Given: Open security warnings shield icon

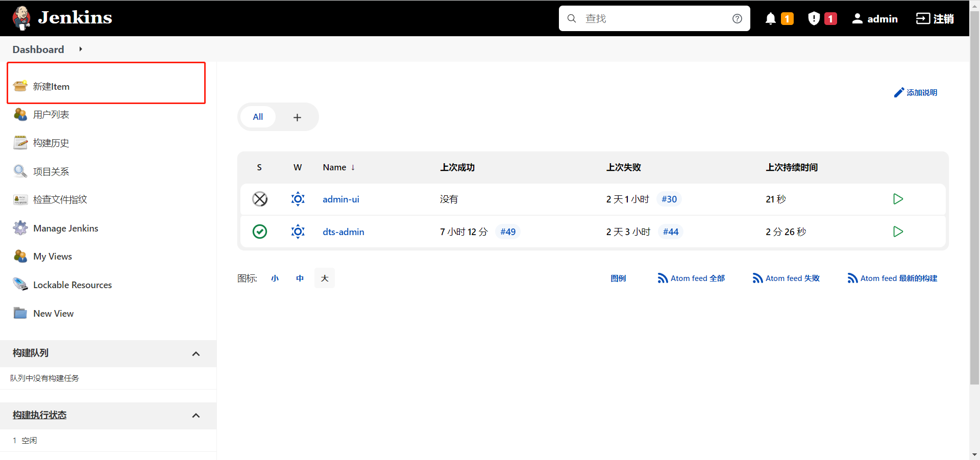Looking at the screenshot, I should click(x=814, y=18).
